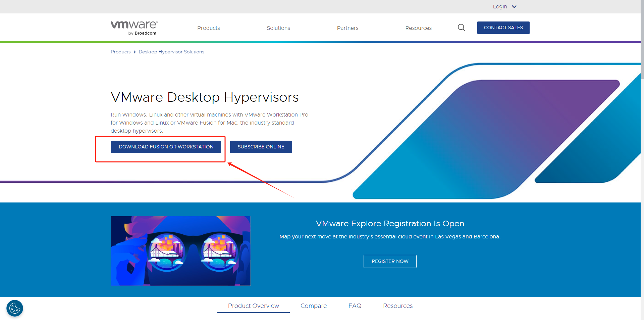Click the breadcrumb chevron separator
The image size is (644, 320).
coord(135,52)
